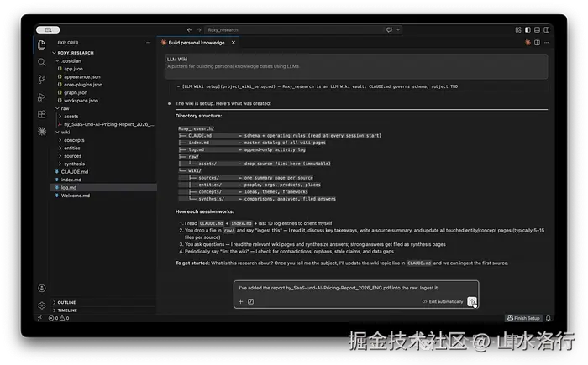The image size is (588, 365).
Task: Add attachment with the plus icon
Action: click(241, 301)
